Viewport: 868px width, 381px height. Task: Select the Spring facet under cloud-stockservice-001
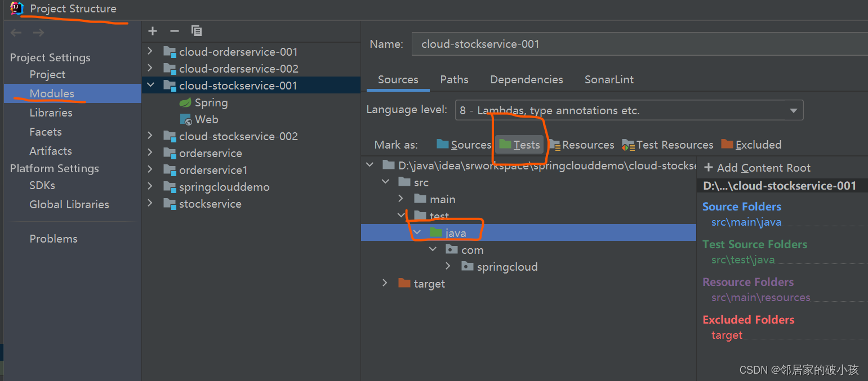pyautogui.click(x=211, y=102)
